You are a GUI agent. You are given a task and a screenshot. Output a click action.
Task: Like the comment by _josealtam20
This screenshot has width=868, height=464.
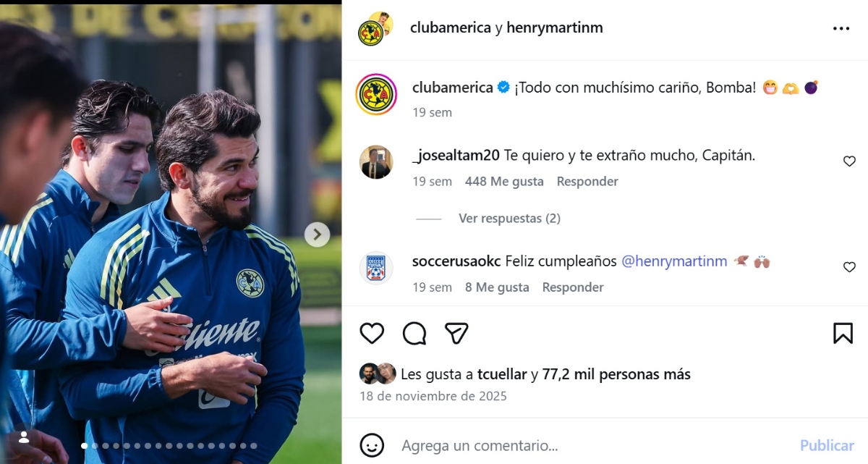click(x=849, y=161)
